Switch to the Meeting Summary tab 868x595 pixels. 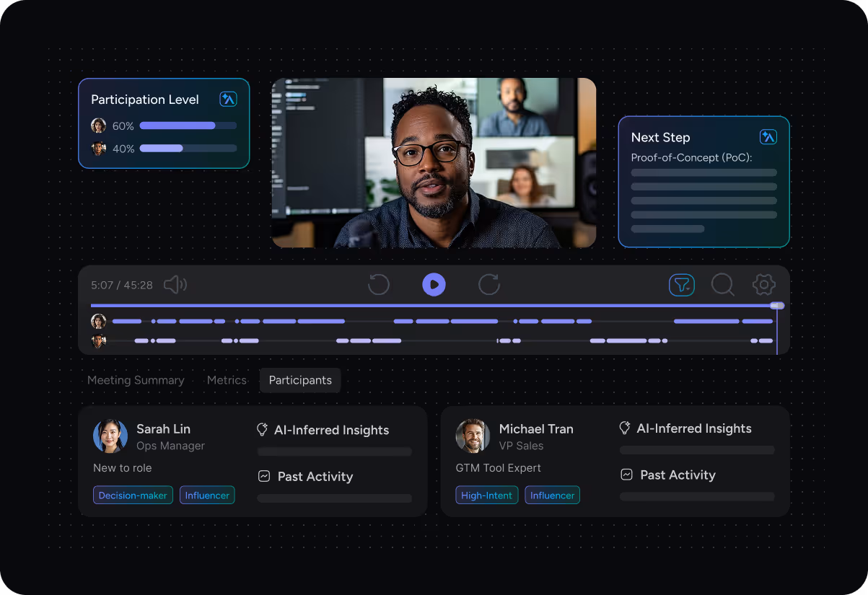click(x=136, y=380)
